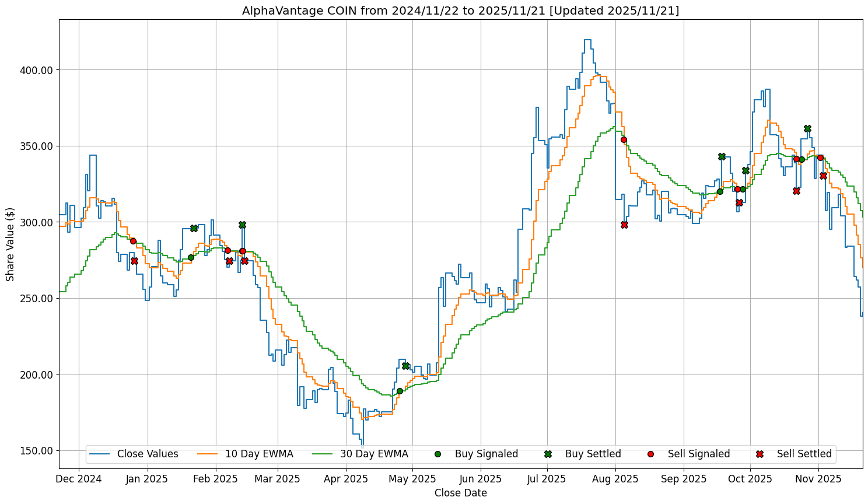Viewport: 868px width, 504px height.
Task: Select the August 2025 sell settled red X
Action: coord(624,225)
